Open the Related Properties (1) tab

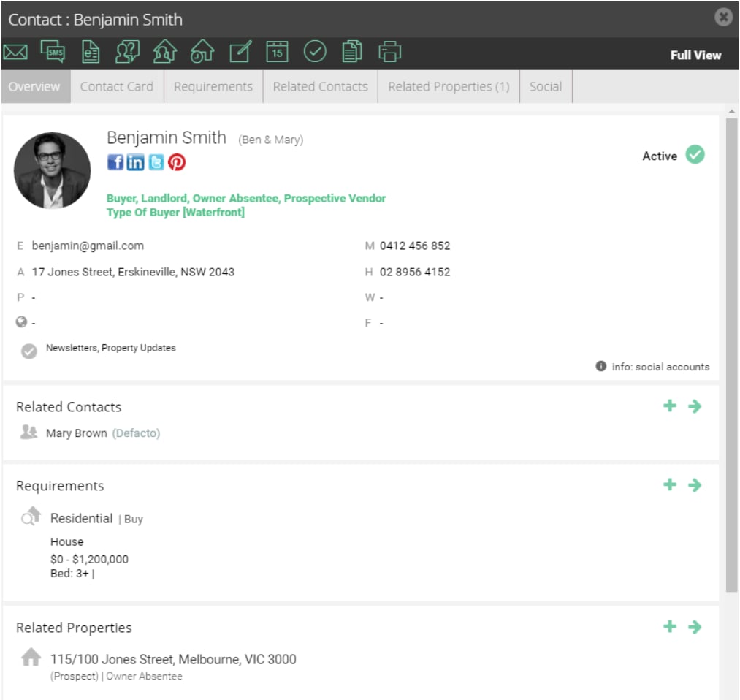449,87
